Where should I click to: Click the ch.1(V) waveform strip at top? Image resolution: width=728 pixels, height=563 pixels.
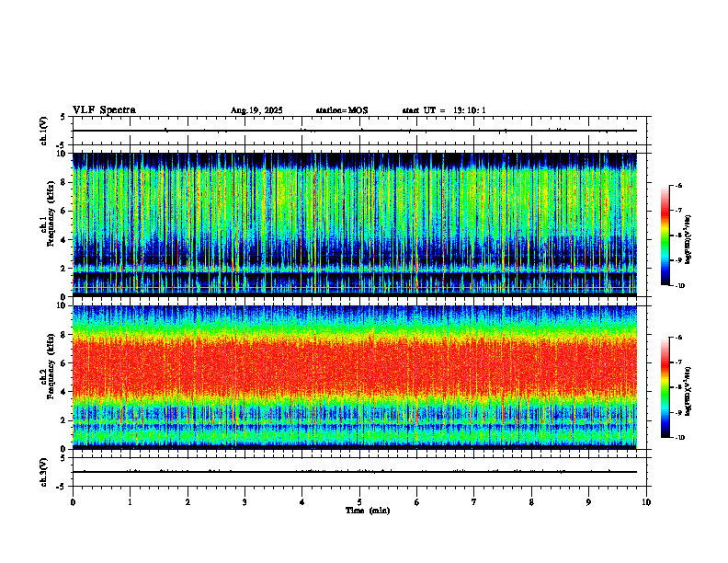(x=359, y=131)
